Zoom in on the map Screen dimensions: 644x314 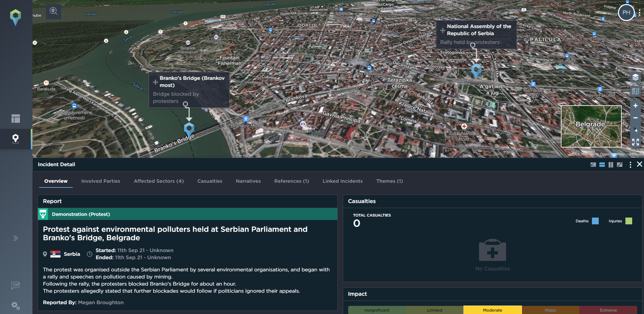636,106
